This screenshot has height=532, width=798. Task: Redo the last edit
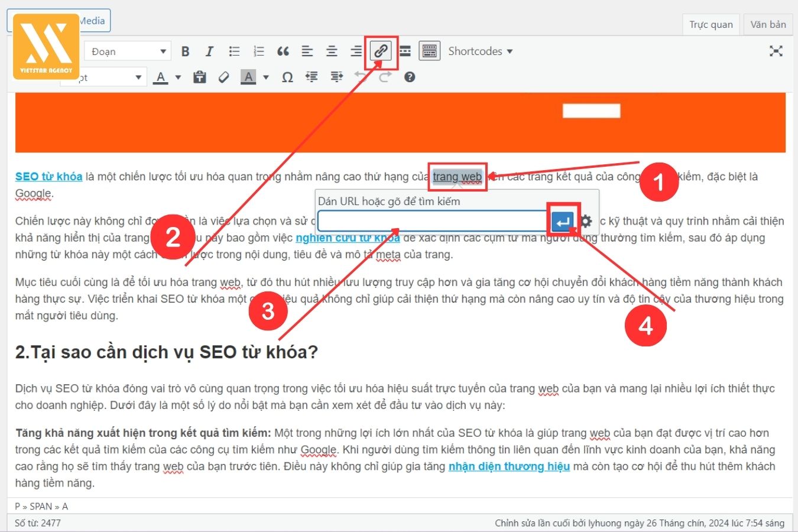385,77
